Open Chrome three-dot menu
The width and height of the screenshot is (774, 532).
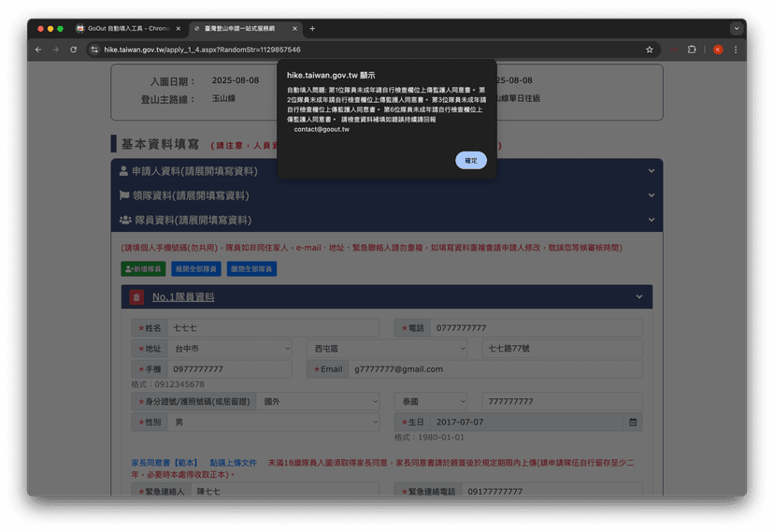click(x=736, y=50)
